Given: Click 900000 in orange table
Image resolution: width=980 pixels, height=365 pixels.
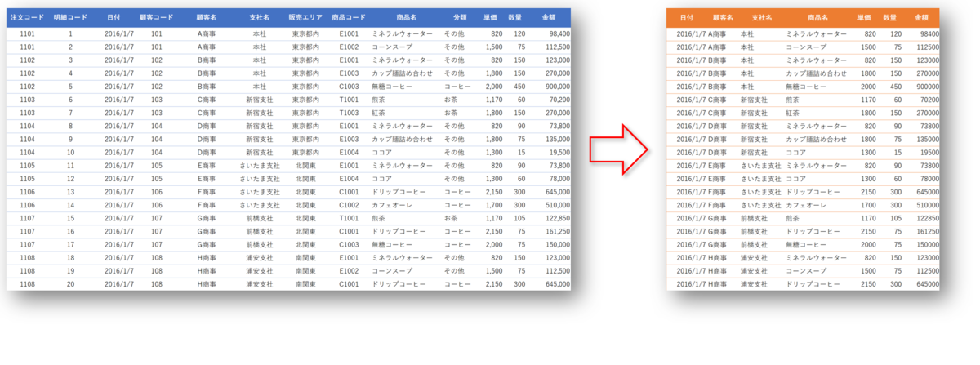Looking at the screenshot, I should [x=927, y=86].
